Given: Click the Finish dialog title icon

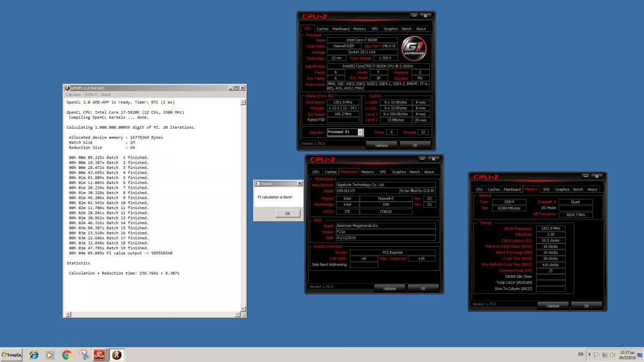Looking at the screenshot, I should point(257,183).
